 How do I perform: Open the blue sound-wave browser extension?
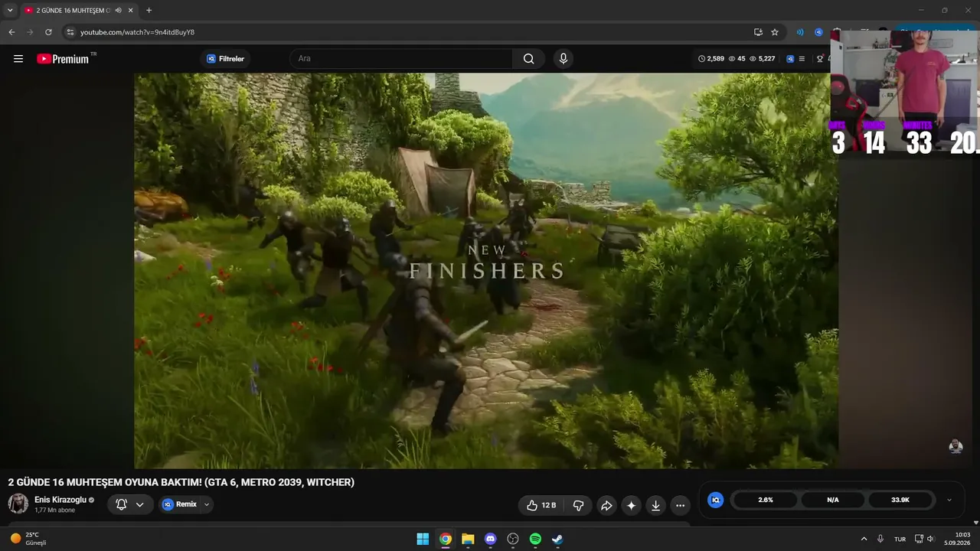(800, 32)
